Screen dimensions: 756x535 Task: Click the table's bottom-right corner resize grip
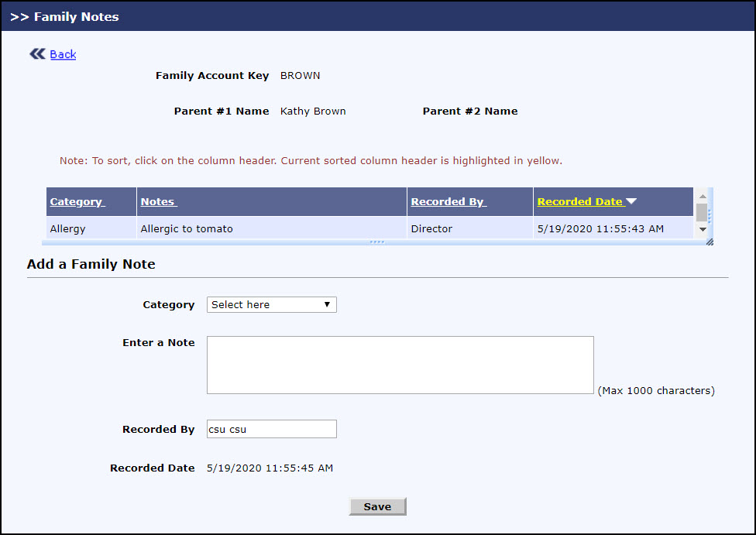click(x=710, y=242)
